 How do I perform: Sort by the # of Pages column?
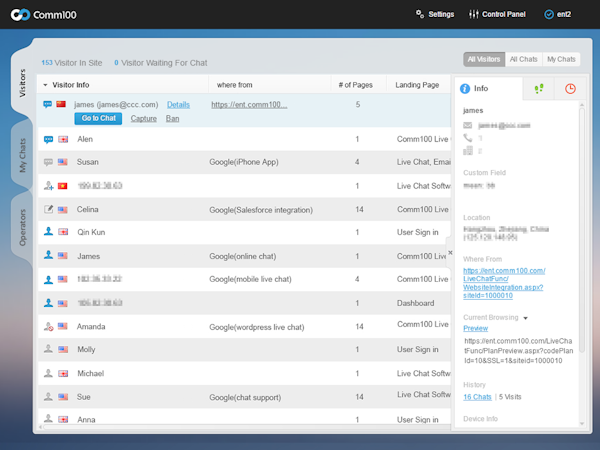click(x=355, y=85)
